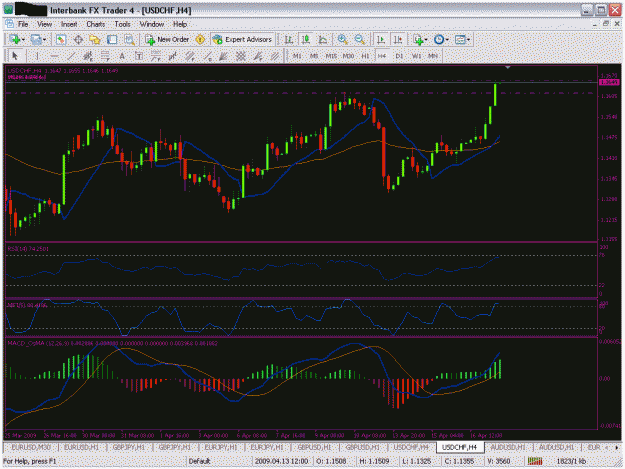Screen dimensions: 625x469
Task: Switch timeframe to M5
Action: point(314,56)
